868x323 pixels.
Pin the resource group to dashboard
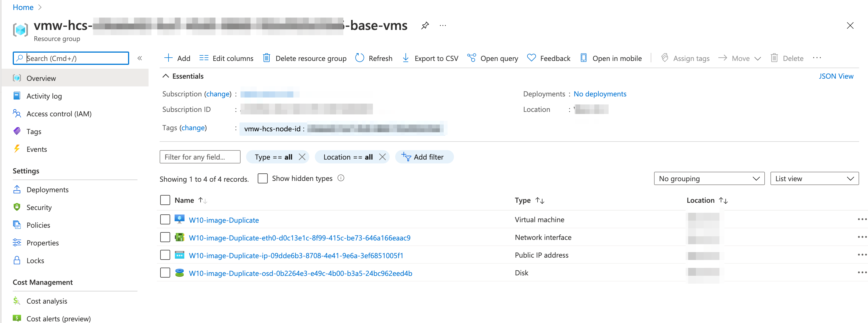(425, 25)
